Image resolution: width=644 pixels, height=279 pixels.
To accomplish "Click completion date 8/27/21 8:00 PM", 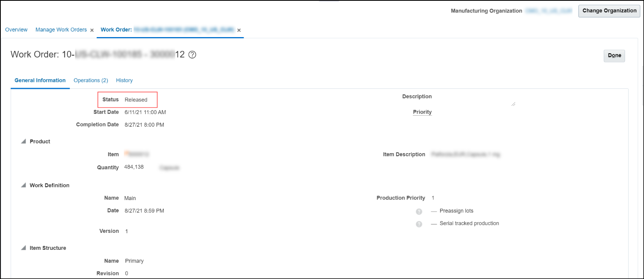I will point(145,125).
